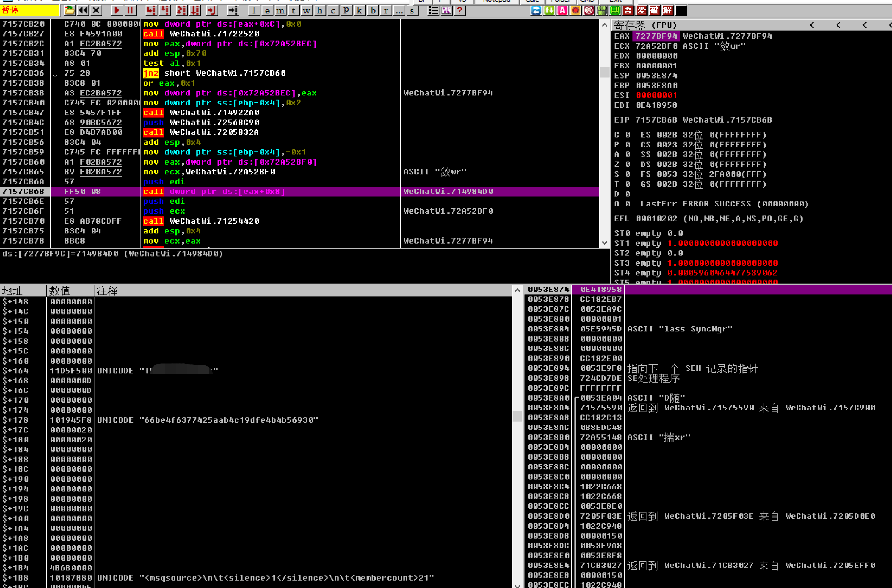The height and width of the screenshot is (588, 892).
Task: Click the Trace Over toolbar icon
Action: (195, 10)
